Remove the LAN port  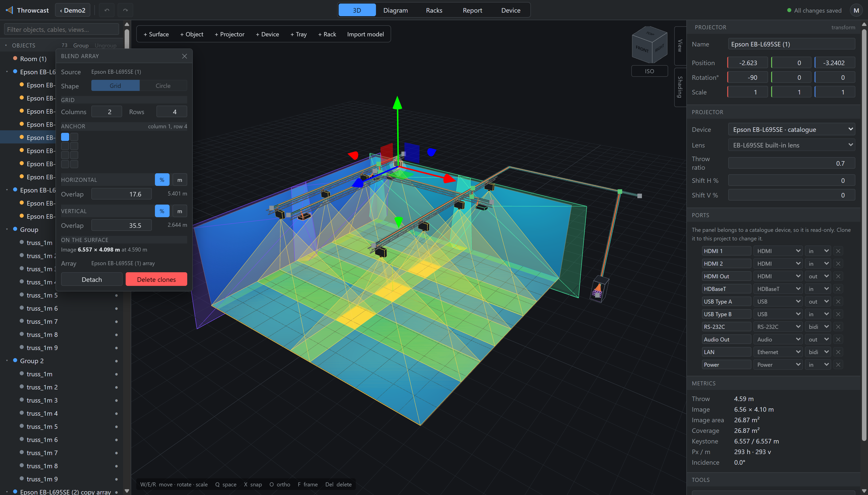pos(838,352)
